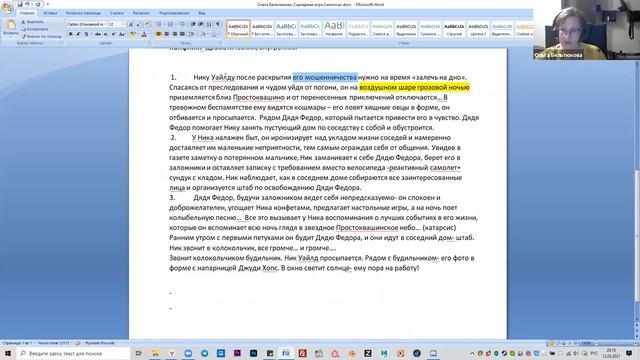Decrease font size with shrink button
This screenshot has width=640, height=360.
[138, 24]
